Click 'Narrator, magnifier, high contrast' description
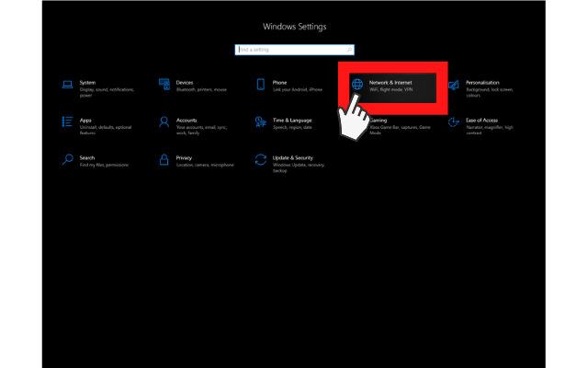588x368 pixels. [x=490, y=130]
